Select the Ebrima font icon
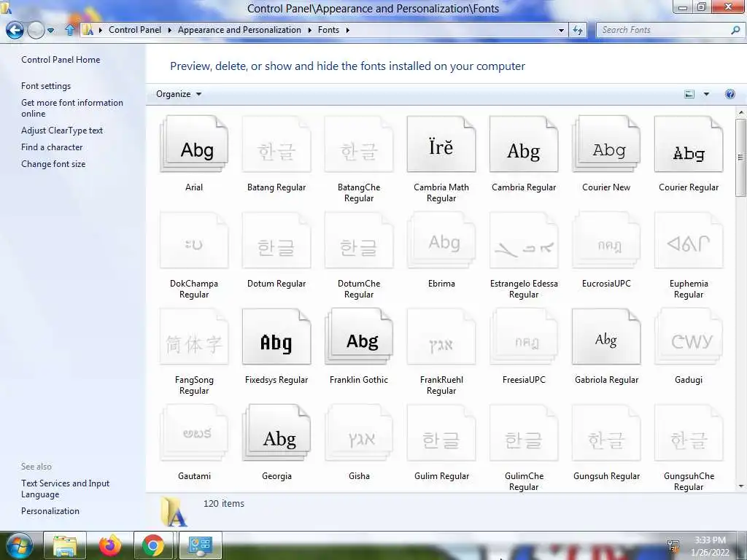Image resolution: width=747 pixels, height=560 pixels. coord(441,241)
